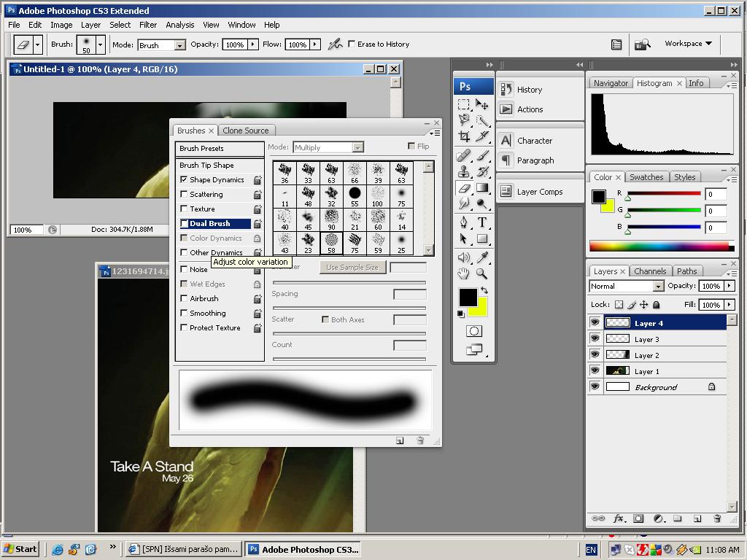Open the Filter menu

(148, 24)
